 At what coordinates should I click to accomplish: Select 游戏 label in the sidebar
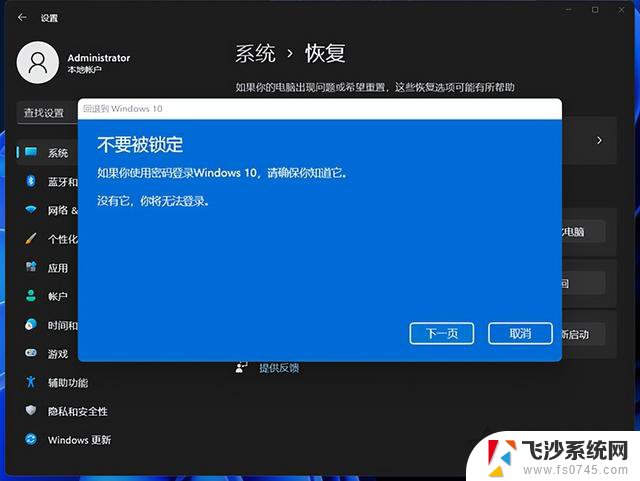coord(58,354)
